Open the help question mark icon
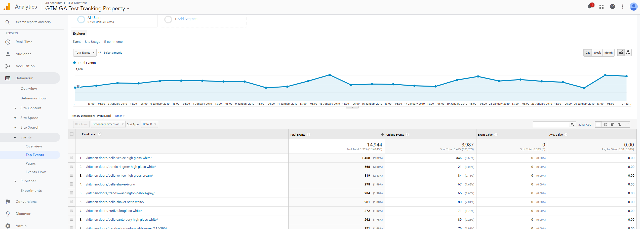The image size is (644, 230). [613, 7]
